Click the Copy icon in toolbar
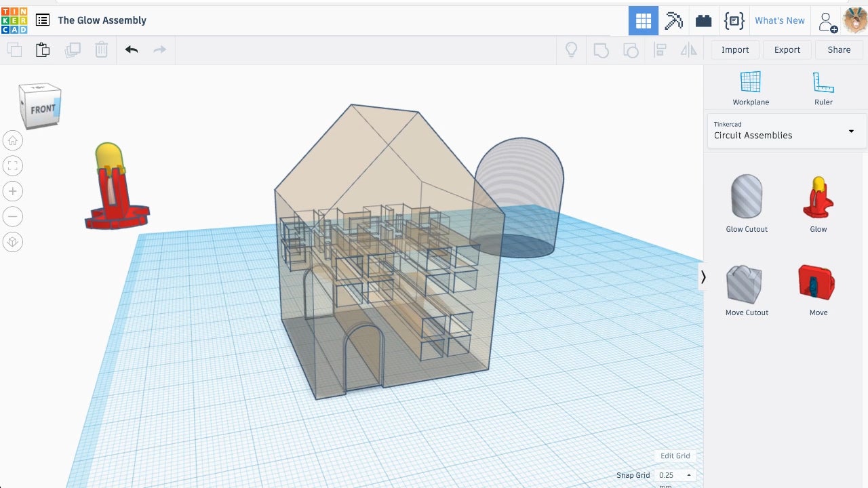868x488 pixels. tap(14, 49)
